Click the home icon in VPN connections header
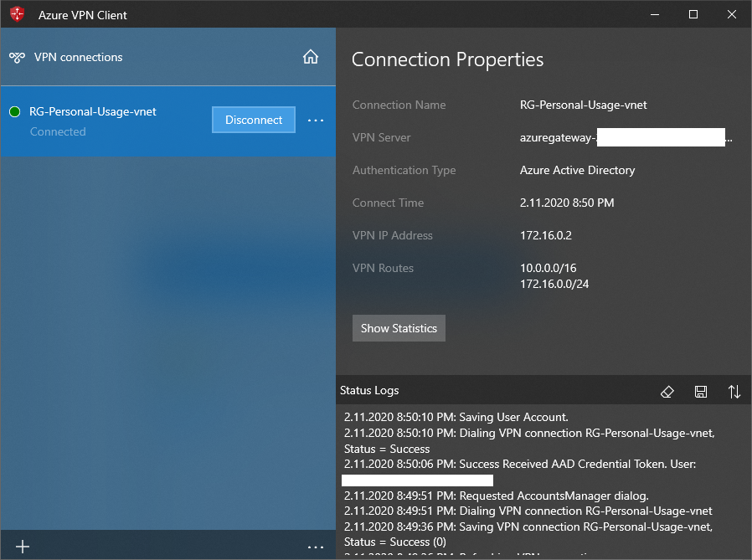 [311, 57]
